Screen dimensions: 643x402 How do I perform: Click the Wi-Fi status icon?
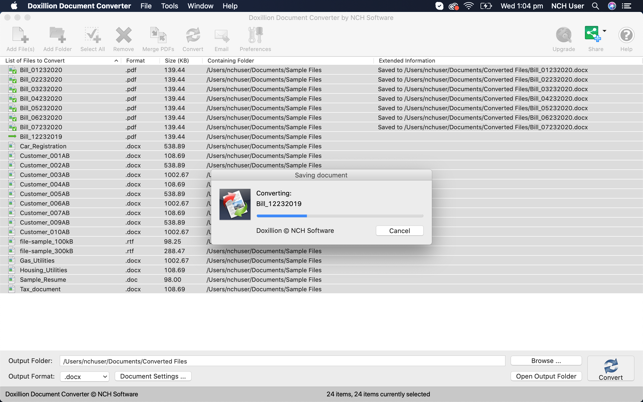click(x=468, y=6)
